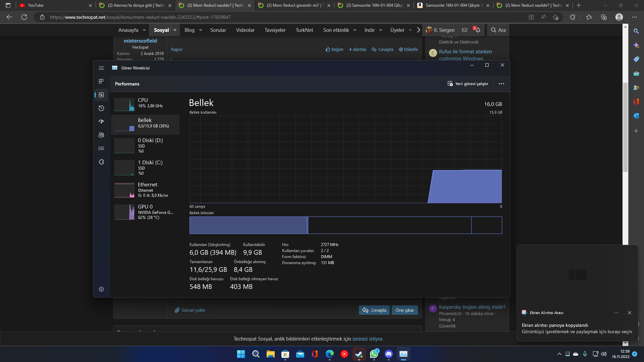Select the App history sidebar icon
The image size is (644, 362).
tap(101, 108)
